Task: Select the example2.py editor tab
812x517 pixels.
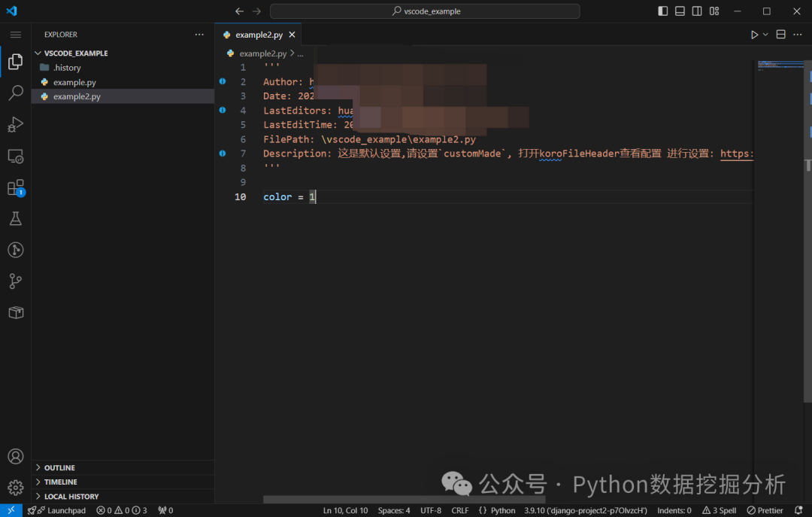Action: [258, 35]
